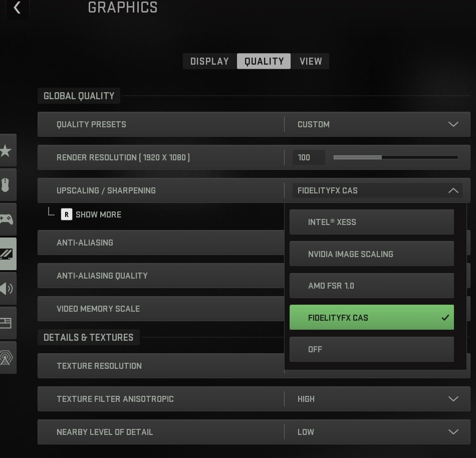Select the Quality Presets row label
Screen dimensions: 476x458
(x=91, y=124)
